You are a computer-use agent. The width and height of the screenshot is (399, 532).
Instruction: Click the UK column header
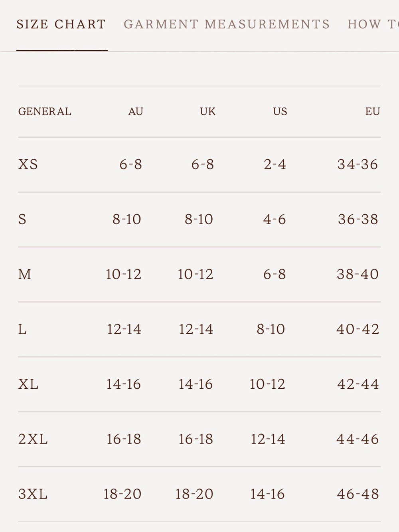pos(208,111)
